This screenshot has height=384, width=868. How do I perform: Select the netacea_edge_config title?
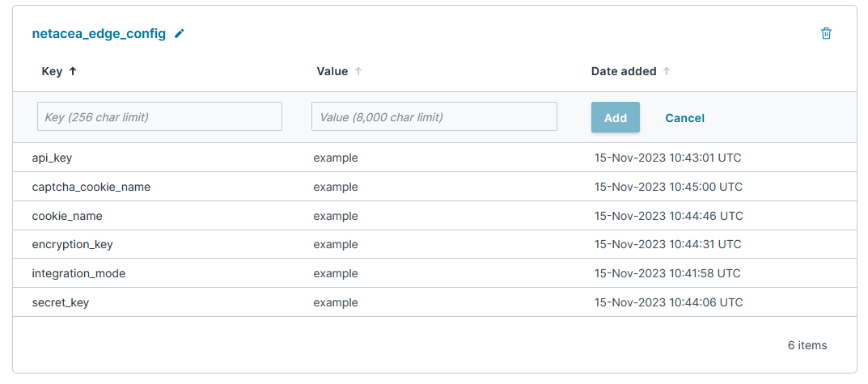point(99,34)
